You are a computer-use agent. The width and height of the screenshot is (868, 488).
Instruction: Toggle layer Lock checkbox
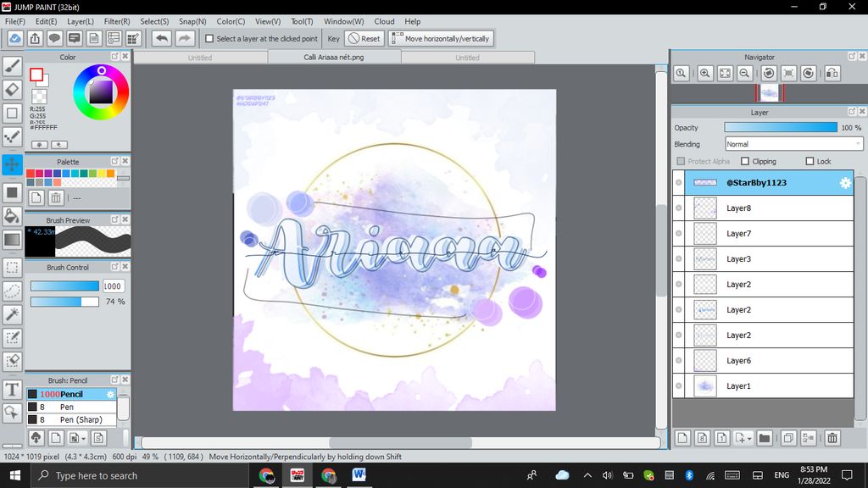[x=810, y=161]
